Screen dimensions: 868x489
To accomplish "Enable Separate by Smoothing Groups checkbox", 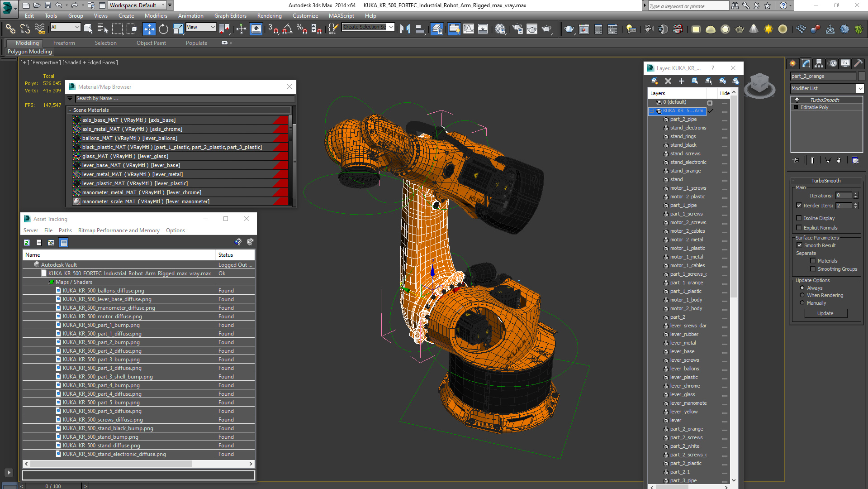I will click(813, 268).
